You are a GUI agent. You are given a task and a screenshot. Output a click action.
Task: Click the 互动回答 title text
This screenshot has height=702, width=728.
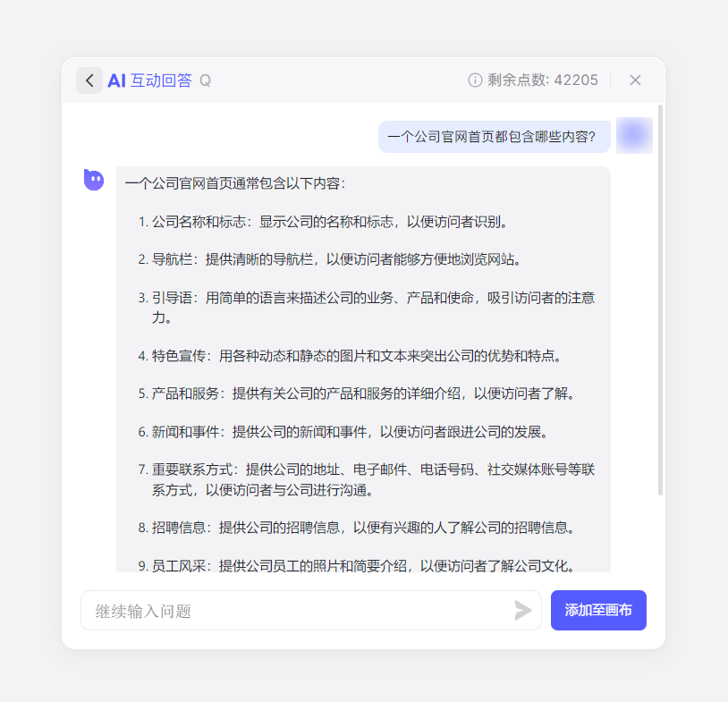(x=161, y=80)
